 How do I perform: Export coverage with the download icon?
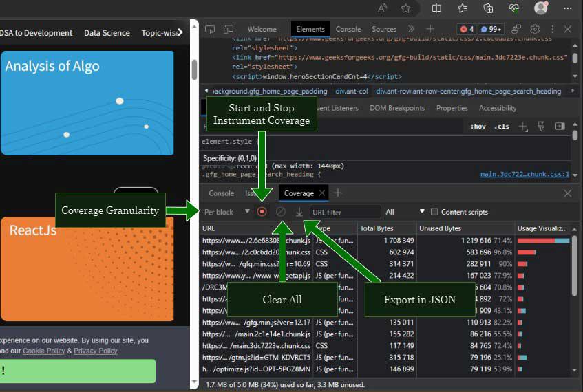point(299,212)
